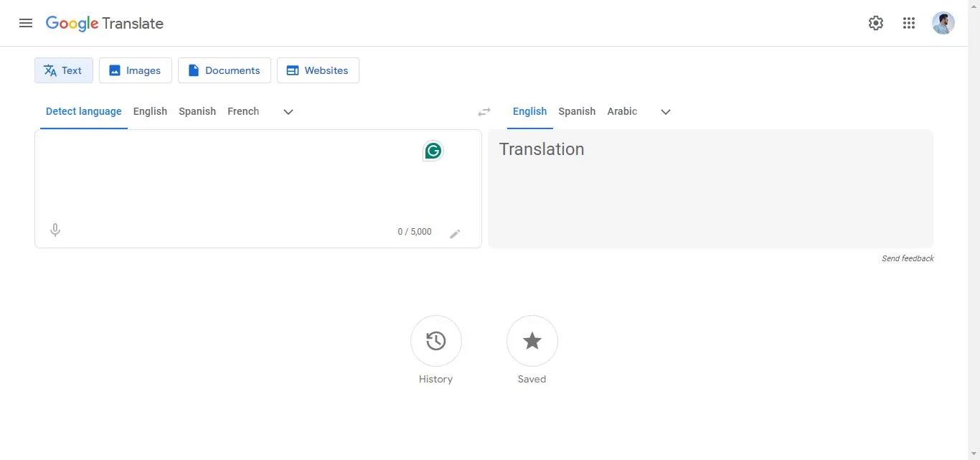Open the main navigation hamburger menu
Screen dimensions: 980x460
(x=26, y=22)
